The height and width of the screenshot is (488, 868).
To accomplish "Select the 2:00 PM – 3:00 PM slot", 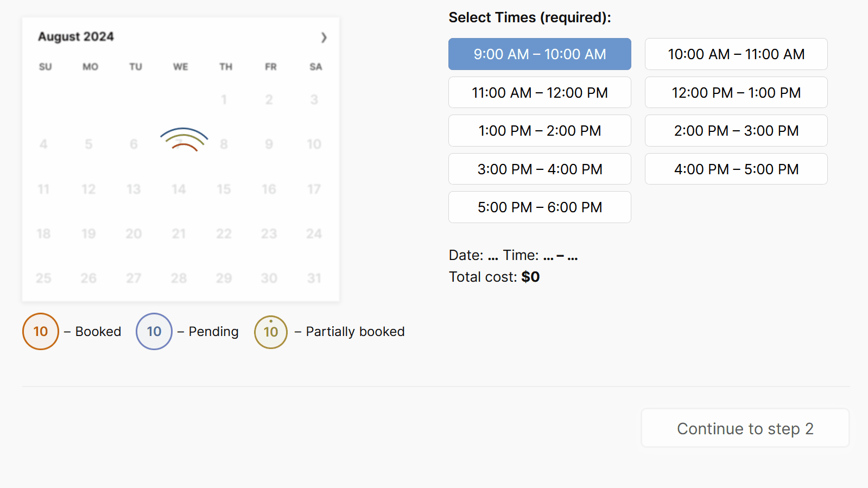I will 736,131.
